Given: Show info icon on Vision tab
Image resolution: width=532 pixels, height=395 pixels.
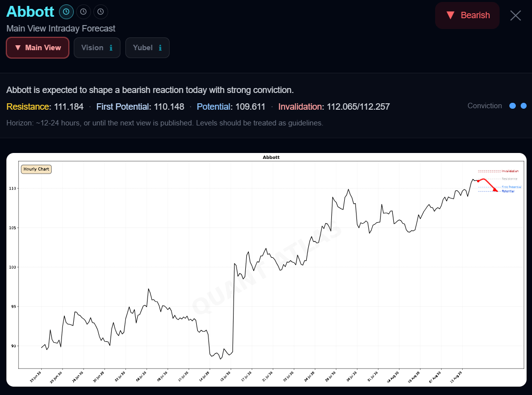Looking at the screenshot, I should coord(111,48).
